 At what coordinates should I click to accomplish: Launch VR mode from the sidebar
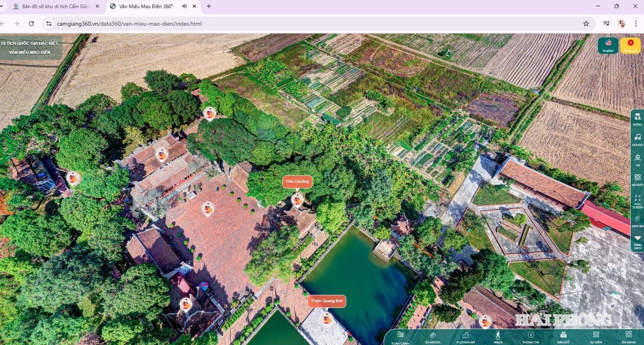(x=637, y=159)
